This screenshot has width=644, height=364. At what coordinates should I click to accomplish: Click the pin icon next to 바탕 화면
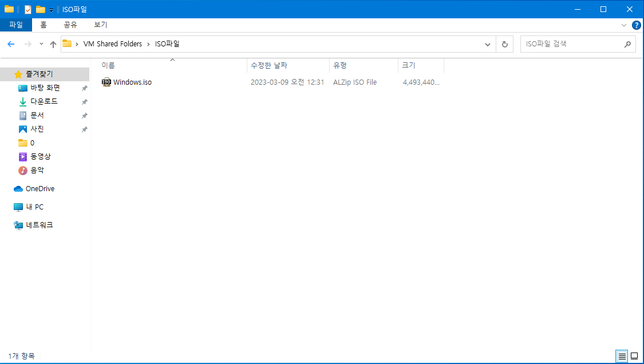click(x=84, y=88)
